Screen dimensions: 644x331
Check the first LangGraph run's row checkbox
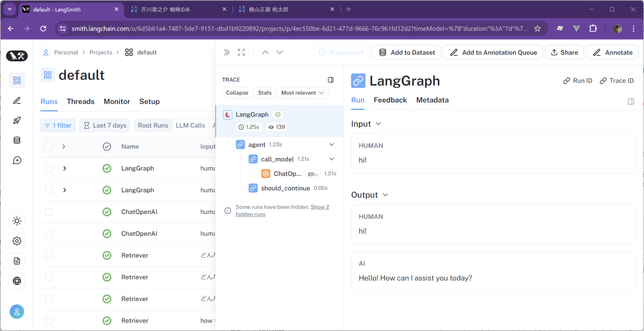point(48,168)
